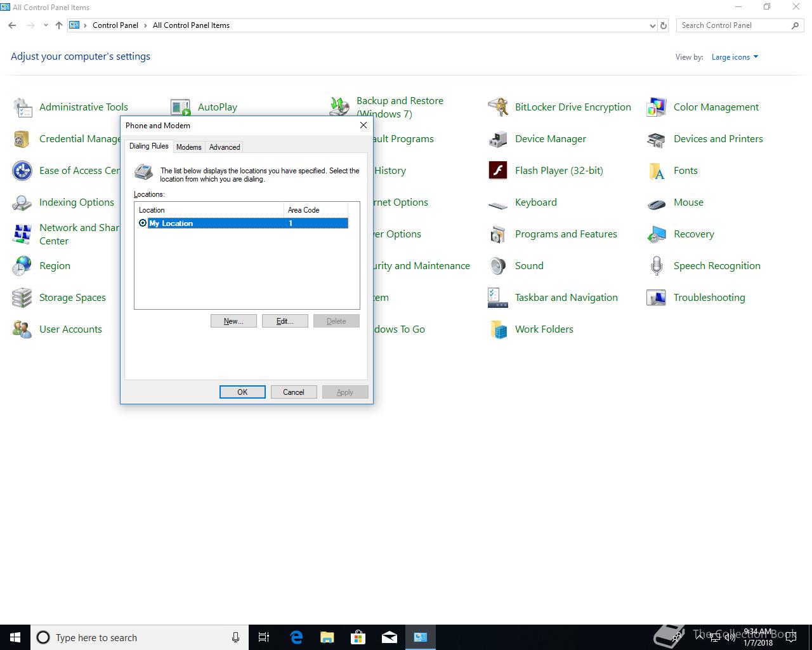Click the Sound speaker icon

coord(498,266)
